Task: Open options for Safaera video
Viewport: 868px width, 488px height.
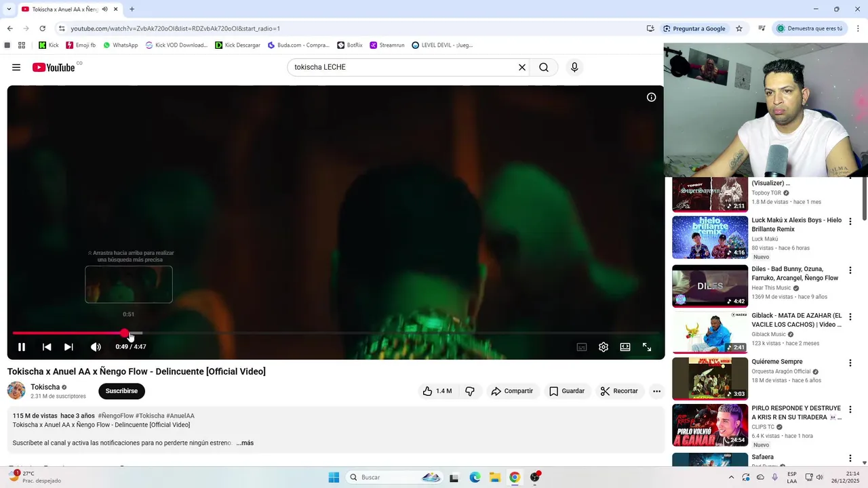Action: coord(850,458)
